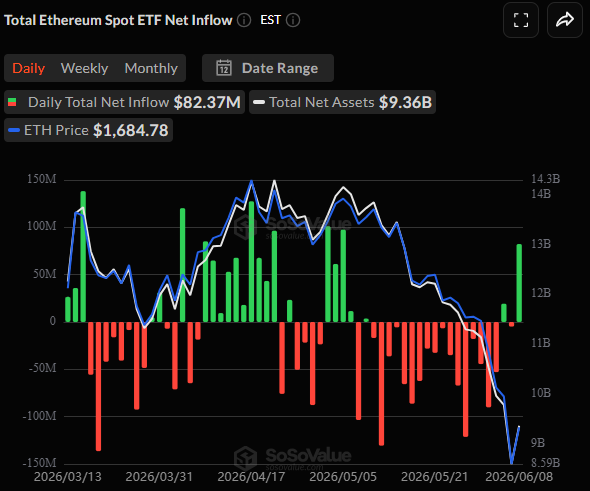Open info icon beside Net Inflow title
The width and height of the screenshot is (590, 491).
[x=244, y=20]
